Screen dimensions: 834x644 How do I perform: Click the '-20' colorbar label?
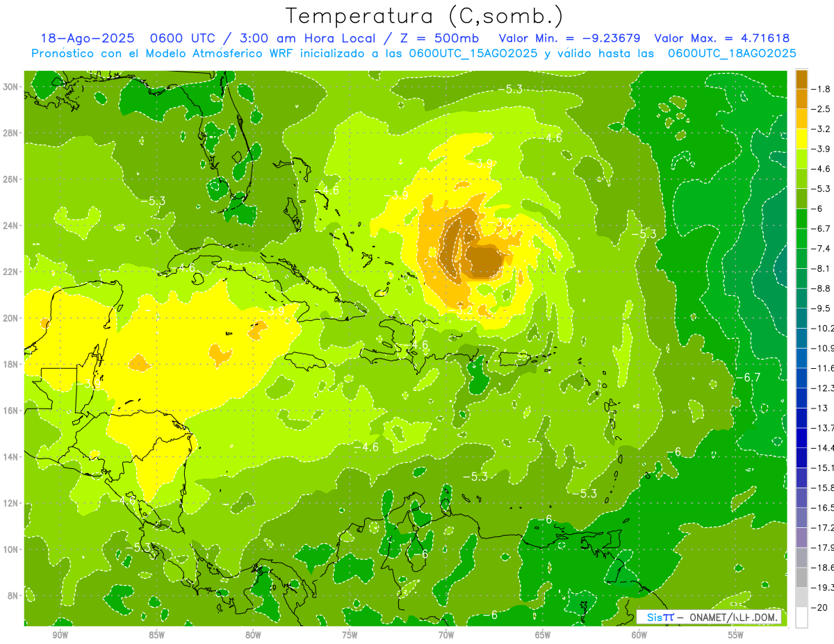click(819, 608)
